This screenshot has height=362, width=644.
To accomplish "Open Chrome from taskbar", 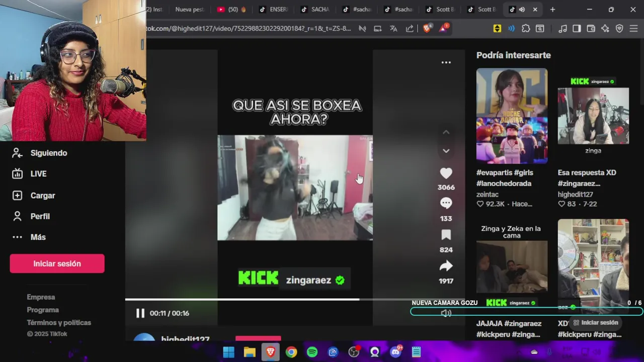I will [291, 352].
